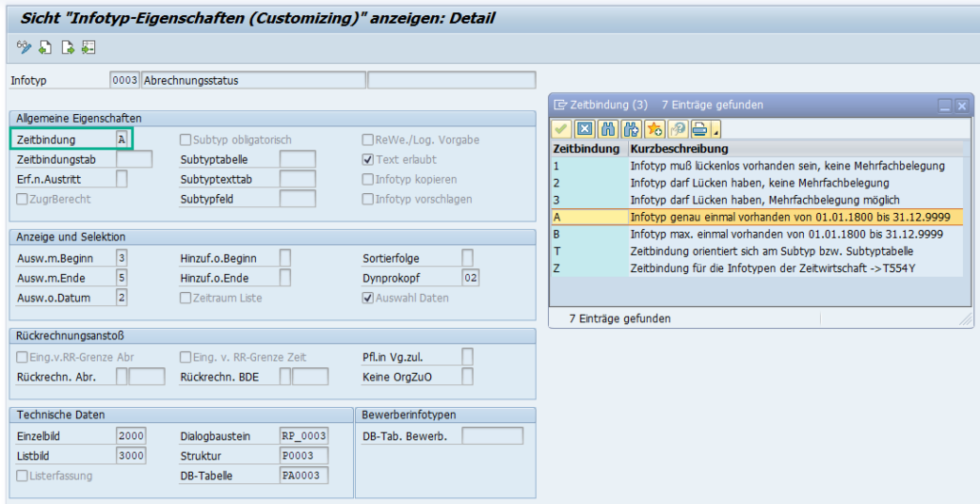
Task: Go to next entry in the toolbar
Action: click(x=68, y=47)
